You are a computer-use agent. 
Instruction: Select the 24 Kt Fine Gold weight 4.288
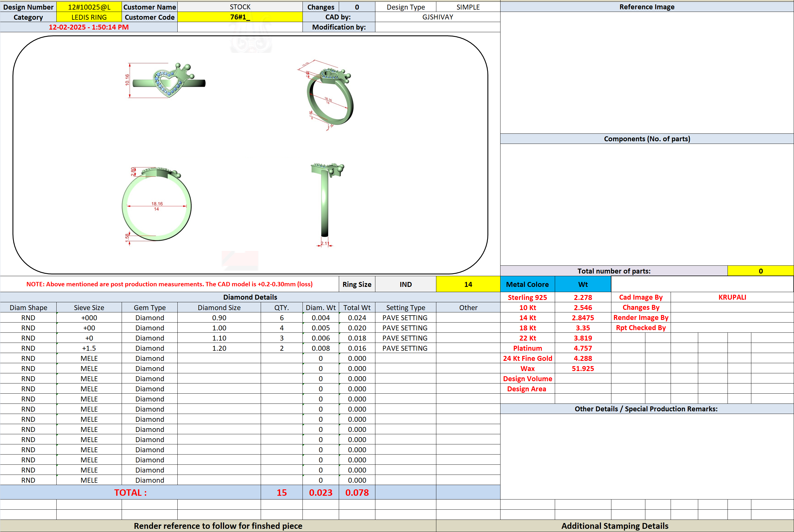click(x=583, y=358)
